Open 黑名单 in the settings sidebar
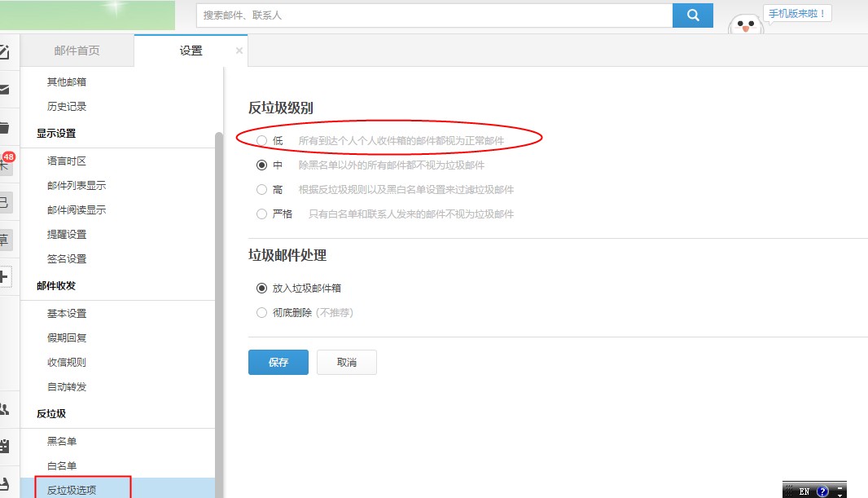Image resolution: width=868 pixels, height=498 pixels. coord(62,442)
